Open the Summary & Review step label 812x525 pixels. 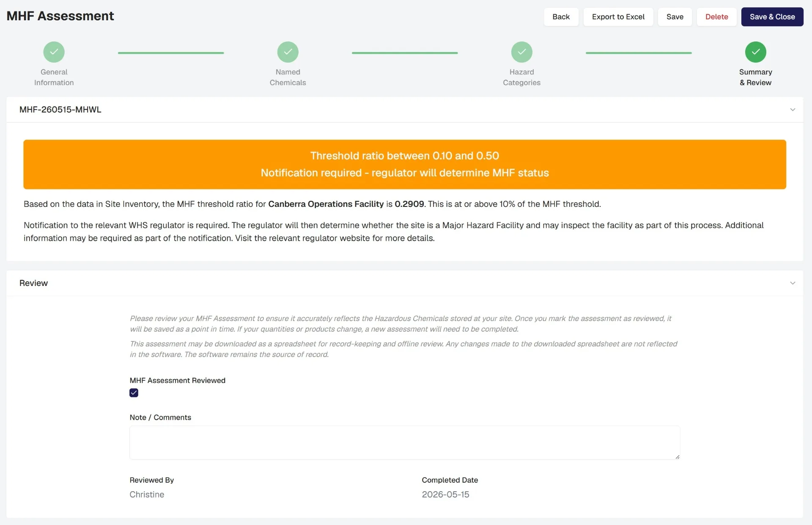[755, 77]
